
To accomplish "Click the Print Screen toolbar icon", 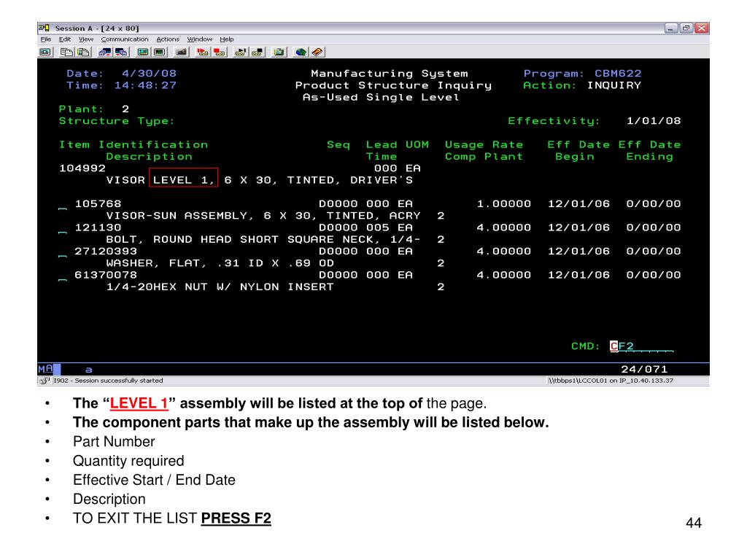I will tap(46, 52).
